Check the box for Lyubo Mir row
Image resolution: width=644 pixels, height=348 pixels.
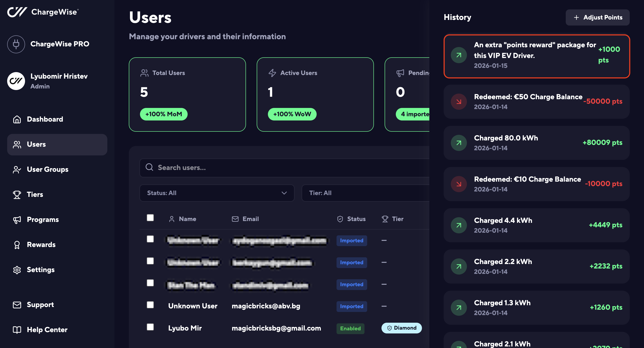pos(150,327)
